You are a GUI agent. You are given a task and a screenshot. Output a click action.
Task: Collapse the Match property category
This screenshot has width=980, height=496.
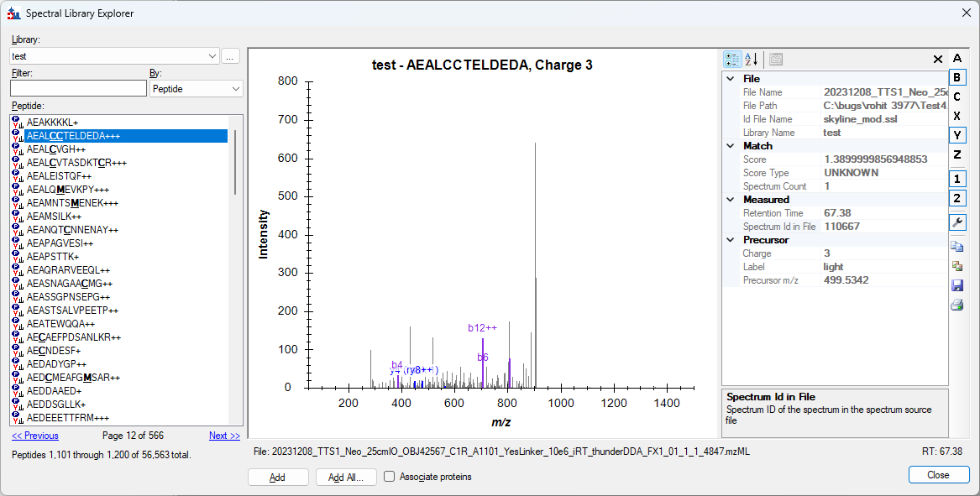(x=729, y=146)
